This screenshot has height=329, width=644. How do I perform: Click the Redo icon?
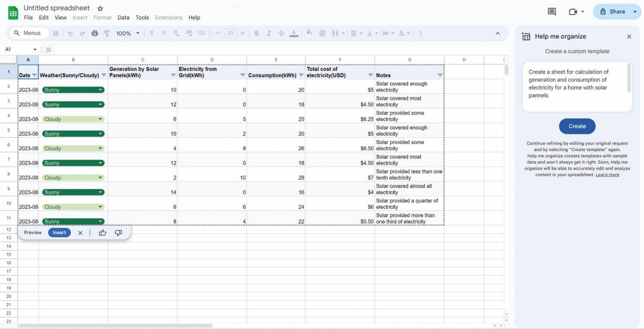pos(82,33)
